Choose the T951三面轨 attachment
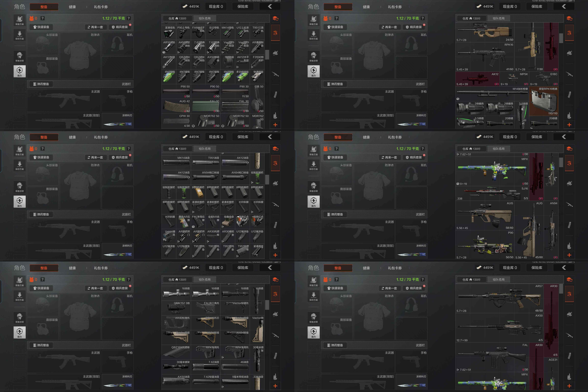The image size is (588, 392). tap(257, 33)
